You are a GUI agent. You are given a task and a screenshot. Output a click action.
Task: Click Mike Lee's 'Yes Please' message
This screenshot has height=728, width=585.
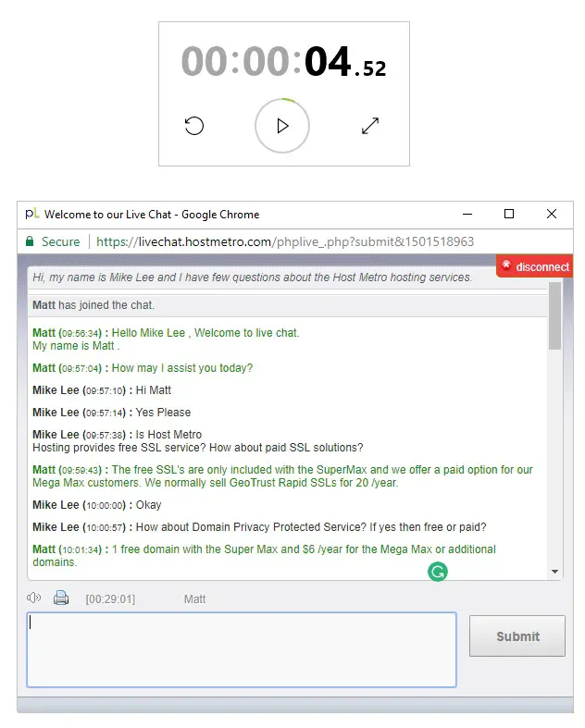coord(111,413)
